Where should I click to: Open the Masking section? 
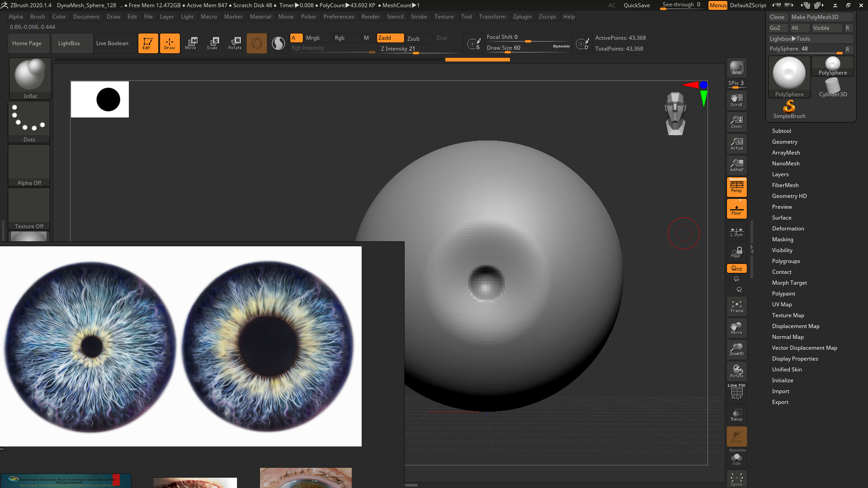(x=783, y=239)
